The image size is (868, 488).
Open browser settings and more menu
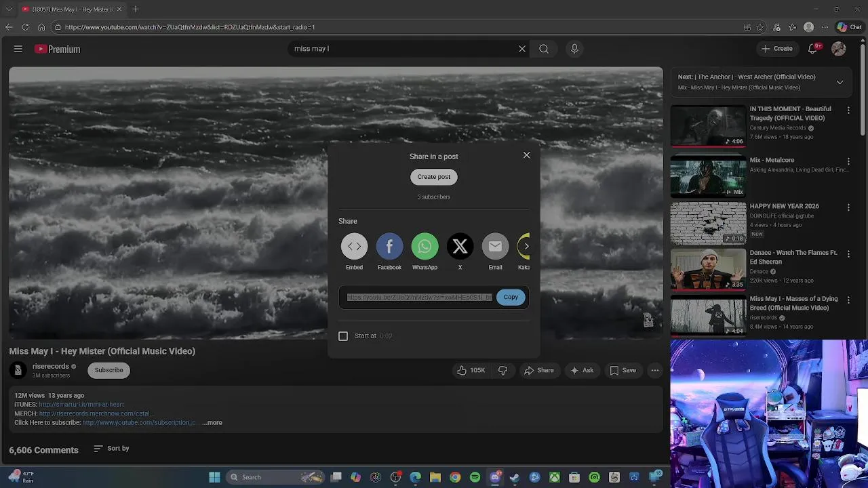[x=825, y=27]
